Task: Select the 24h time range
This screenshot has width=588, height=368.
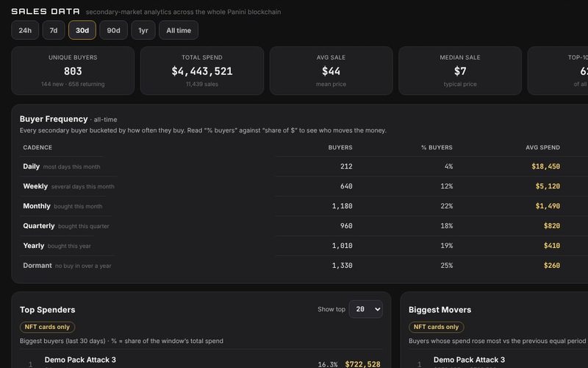Action: 25,30
